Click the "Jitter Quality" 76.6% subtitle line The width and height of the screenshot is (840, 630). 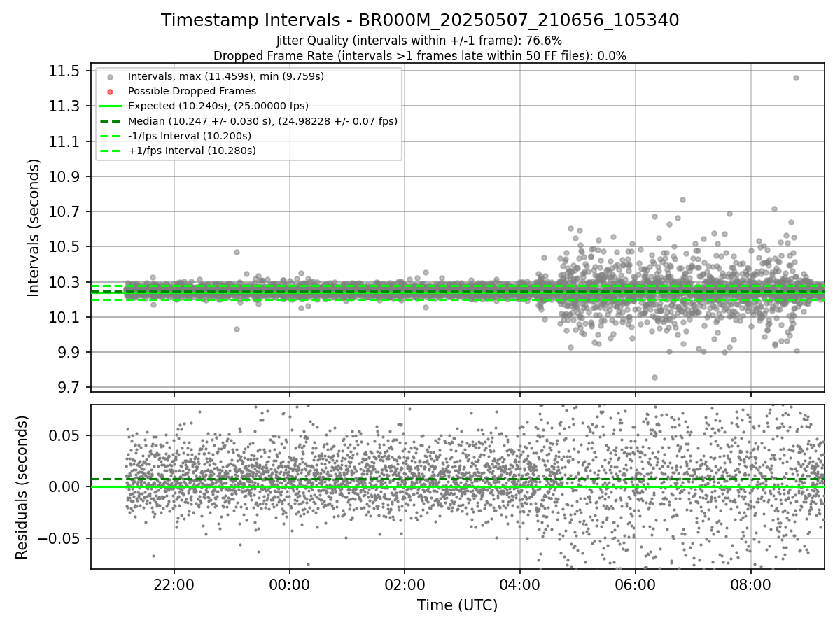pos(420,41)
